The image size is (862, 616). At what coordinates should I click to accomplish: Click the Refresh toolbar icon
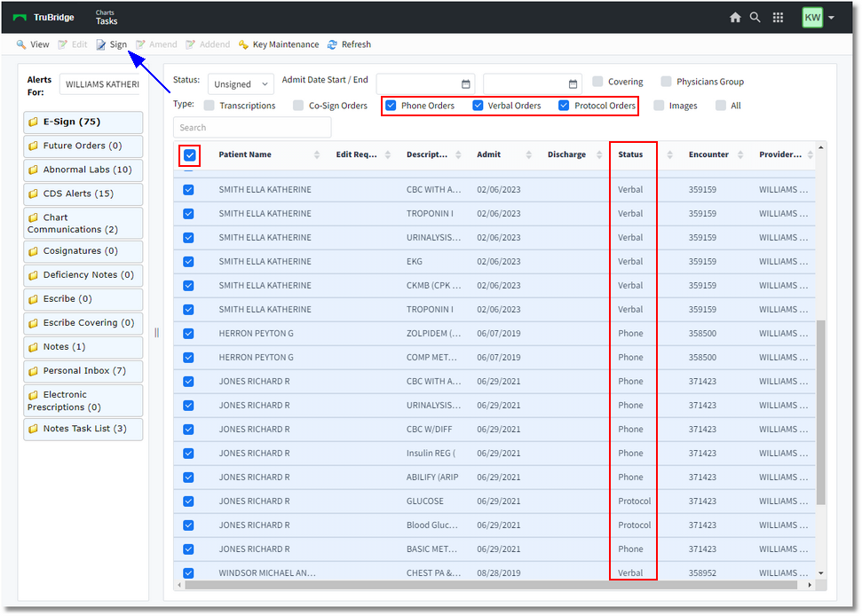click(x=332, y=44)
